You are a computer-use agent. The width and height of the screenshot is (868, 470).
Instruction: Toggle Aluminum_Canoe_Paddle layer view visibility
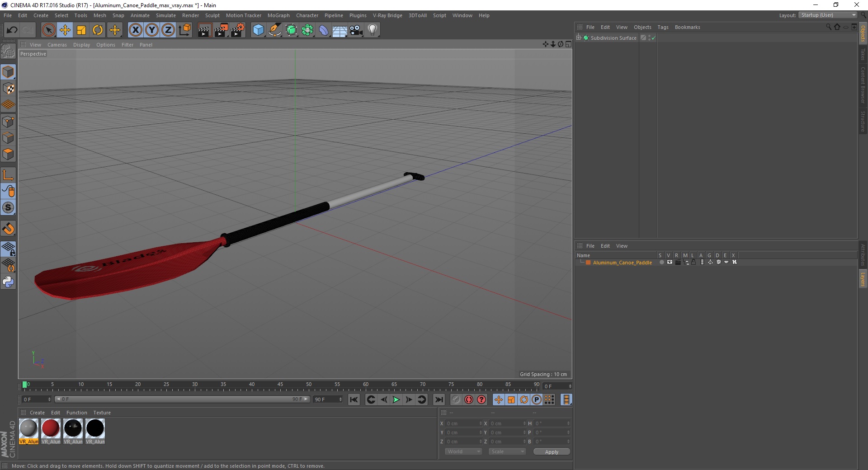[x=670, y=262]
